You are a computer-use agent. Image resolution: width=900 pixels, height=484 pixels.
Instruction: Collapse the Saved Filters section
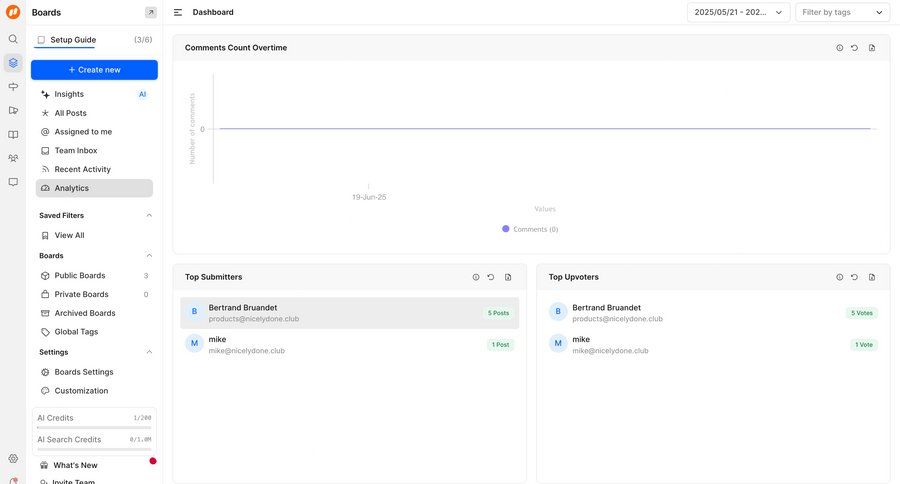[x=149, y=215]
